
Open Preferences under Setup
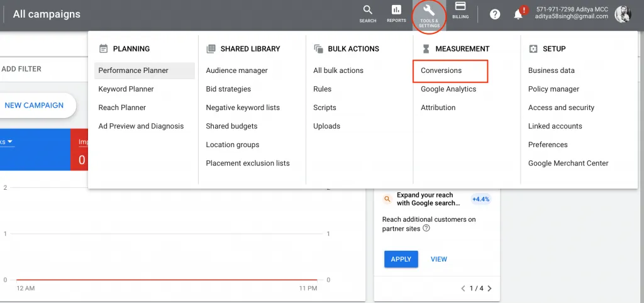548,145
